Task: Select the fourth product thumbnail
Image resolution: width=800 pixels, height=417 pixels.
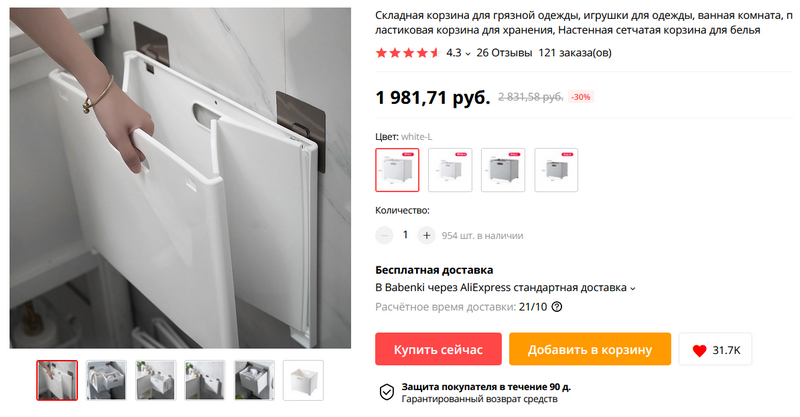Action: tap(205, 380)
